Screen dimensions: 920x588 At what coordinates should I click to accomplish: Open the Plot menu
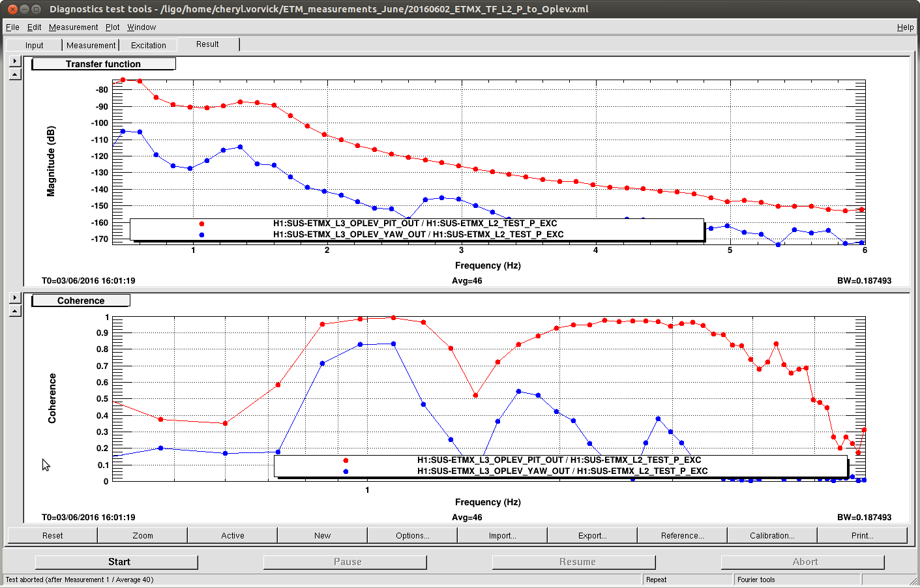pyautogui.click(x=112, y=27)
